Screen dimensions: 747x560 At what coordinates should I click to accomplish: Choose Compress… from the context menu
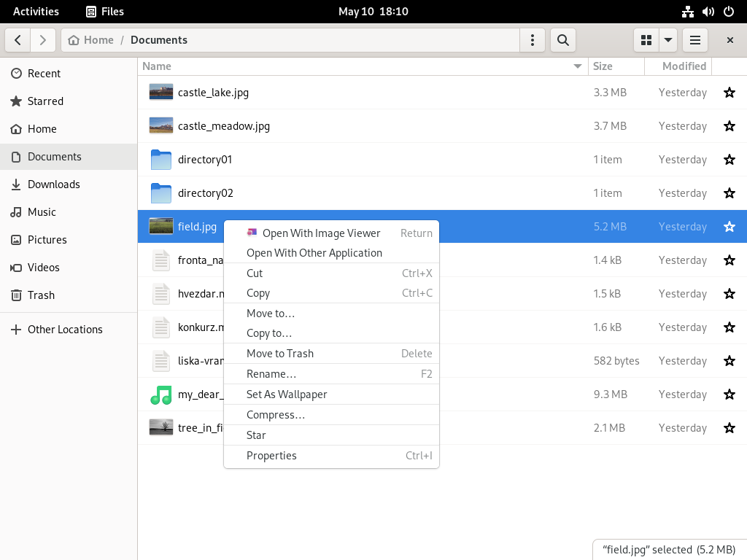[x=332, y=415]
